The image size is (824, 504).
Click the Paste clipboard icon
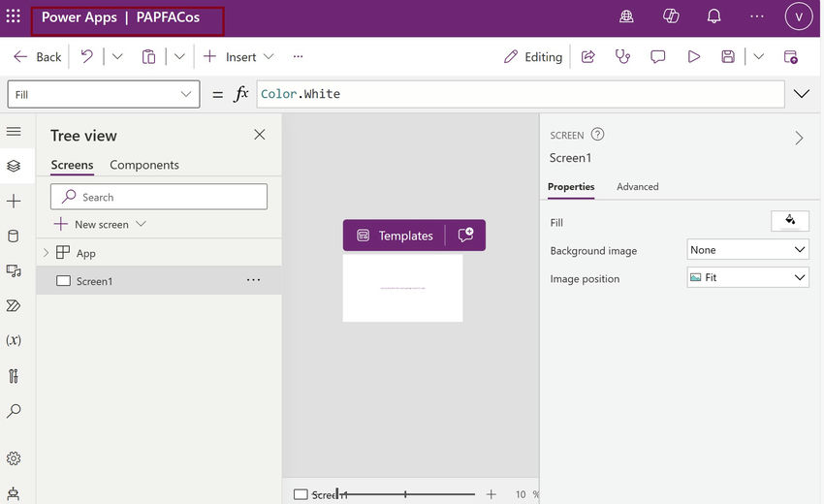[148, 56]
